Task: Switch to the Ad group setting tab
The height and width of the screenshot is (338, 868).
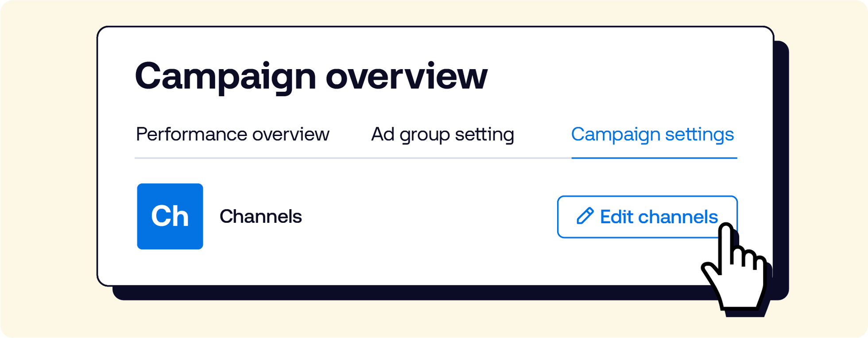Action: 442,134
